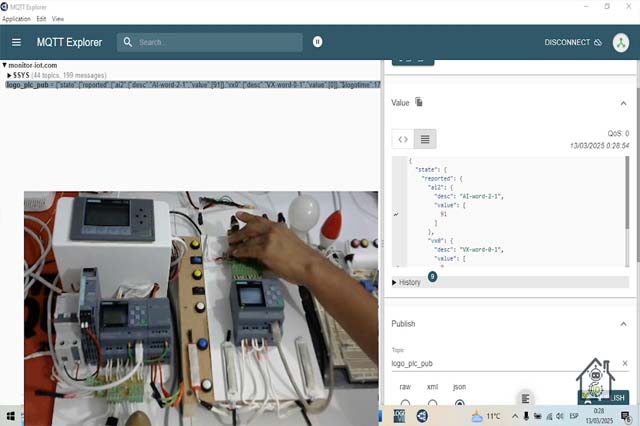Pause topic updates with the pause icon

[x=318, y=42]
